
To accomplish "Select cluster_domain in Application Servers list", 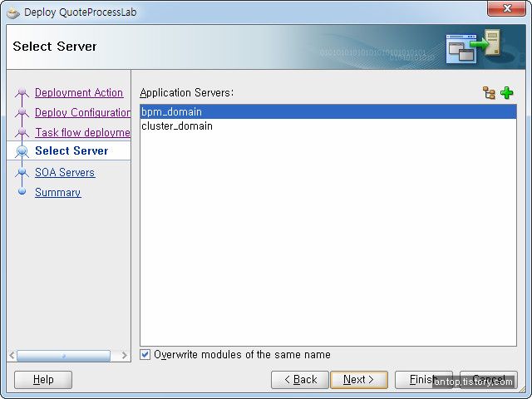I will pos(328,126).
